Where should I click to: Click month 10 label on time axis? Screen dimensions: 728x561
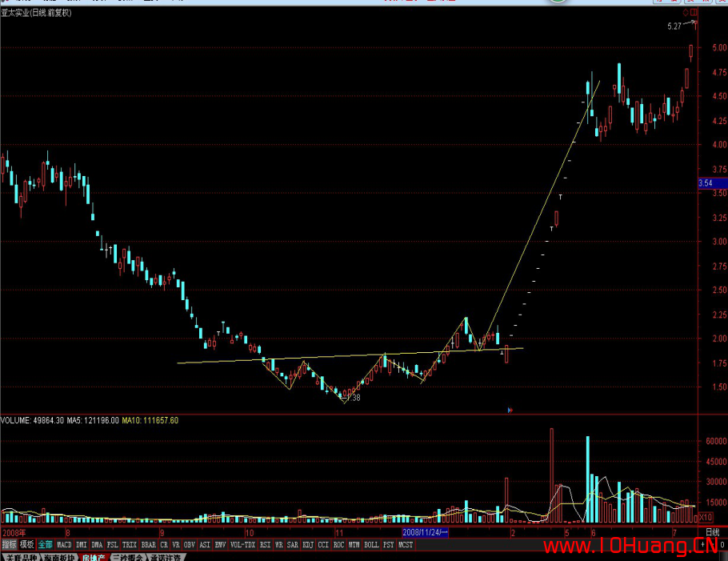pyautogui.click(x=250, y=533)
